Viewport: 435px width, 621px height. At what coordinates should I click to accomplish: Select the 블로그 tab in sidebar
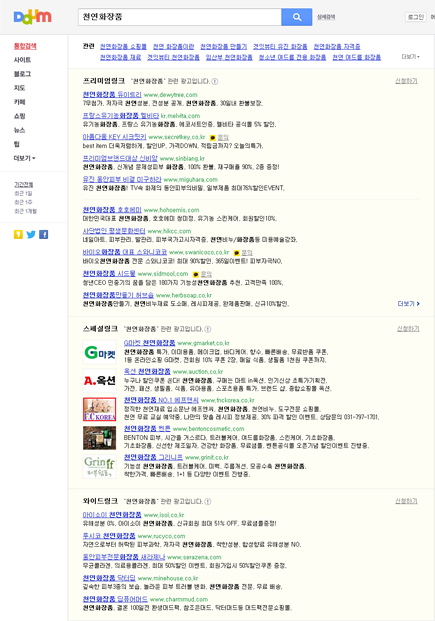(x=22, y=74)
